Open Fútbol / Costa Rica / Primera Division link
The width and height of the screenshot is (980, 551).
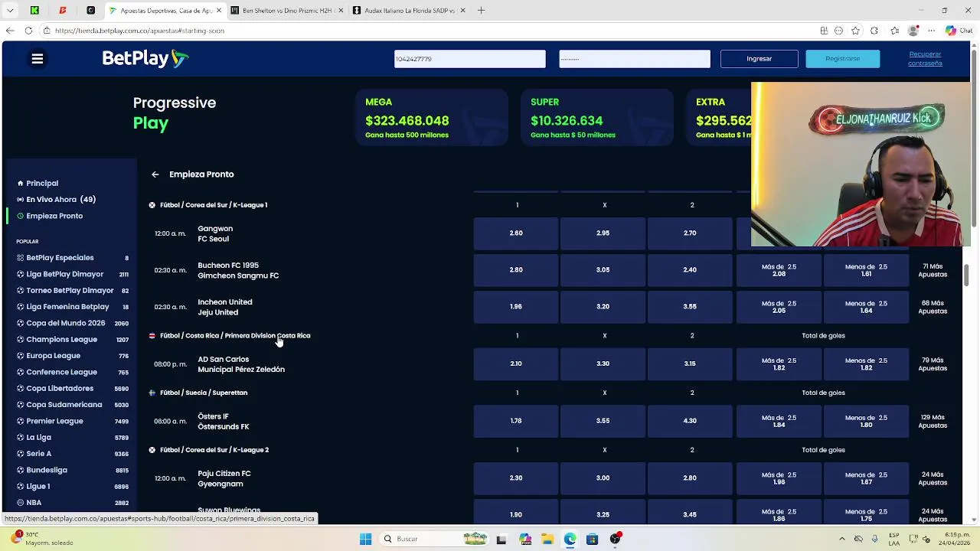(x=235, y=336)
